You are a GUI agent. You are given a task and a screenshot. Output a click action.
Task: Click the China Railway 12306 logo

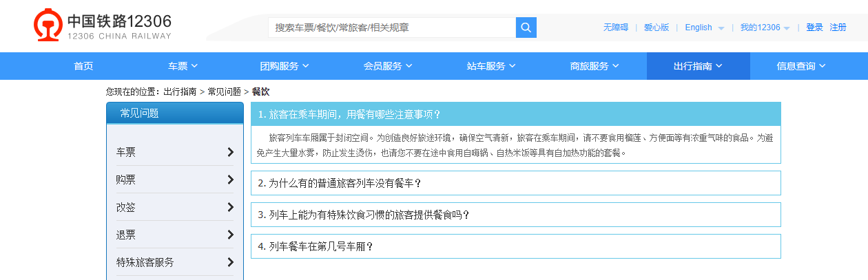(103, 26)
